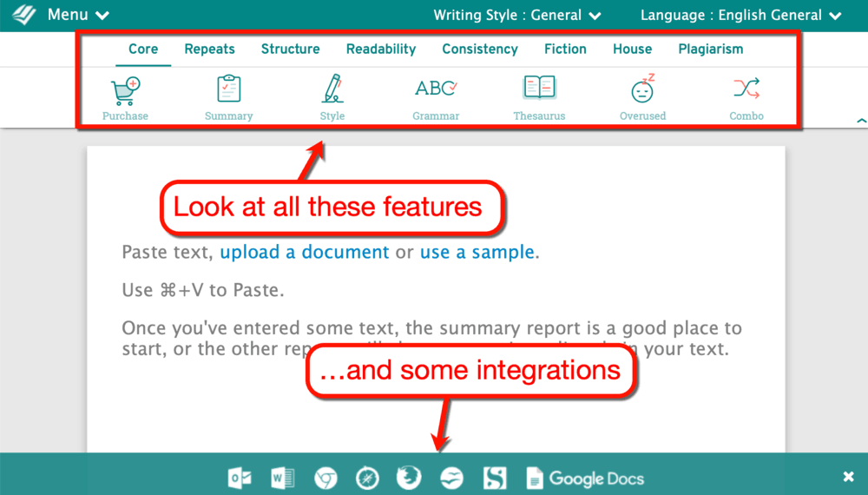This screenshot has height=495, width=868.
Task: Switch to the Repeats tab
Action: pyautogui.click(x=210, y=49)
